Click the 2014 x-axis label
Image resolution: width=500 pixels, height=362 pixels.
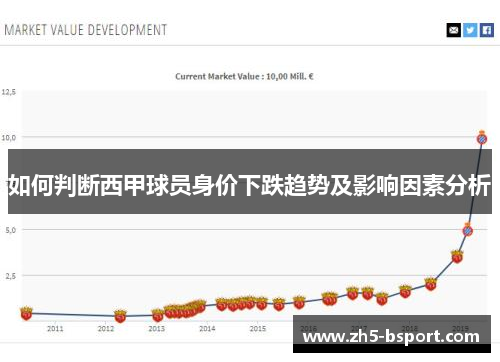point(207,329)
